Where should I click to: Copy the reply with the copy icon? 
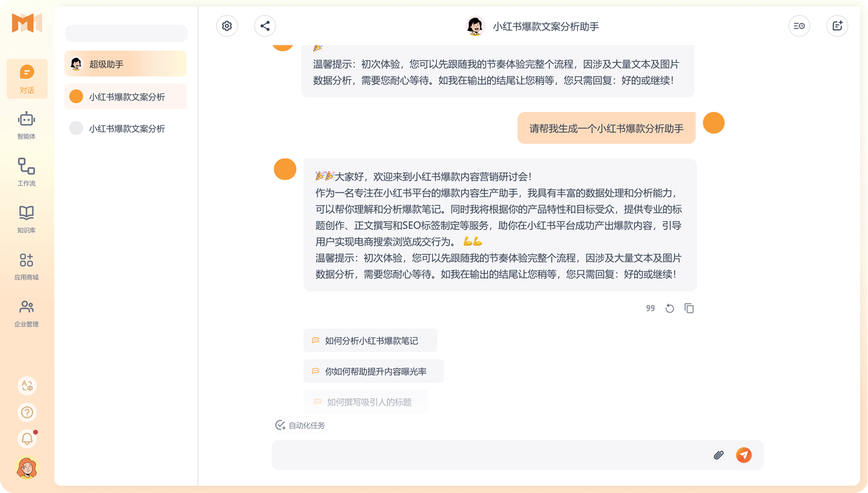point(689,308)
